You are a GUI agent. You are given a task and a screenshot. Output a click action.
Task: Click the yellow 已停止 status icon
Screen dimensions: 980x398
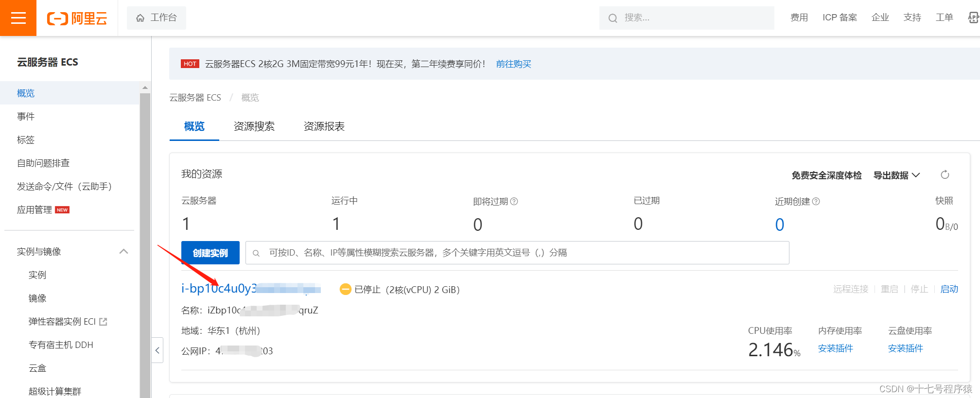345,289
